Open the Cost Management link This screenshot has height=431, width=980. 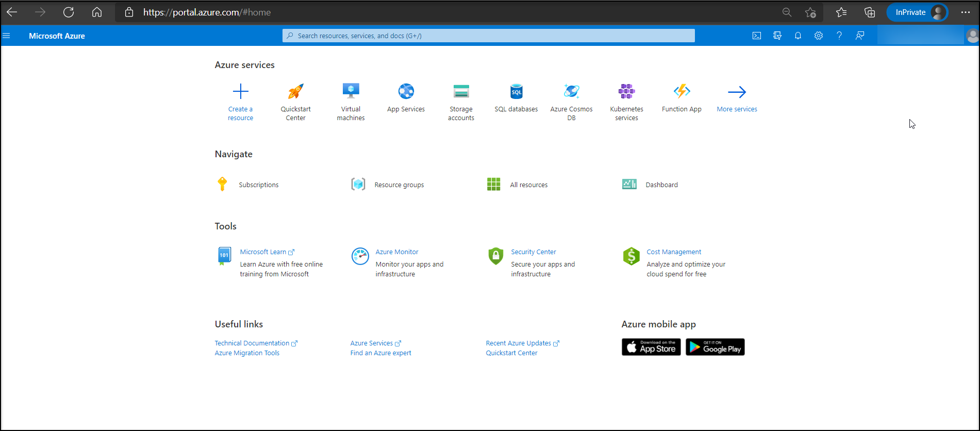click(x=674, y=252)
